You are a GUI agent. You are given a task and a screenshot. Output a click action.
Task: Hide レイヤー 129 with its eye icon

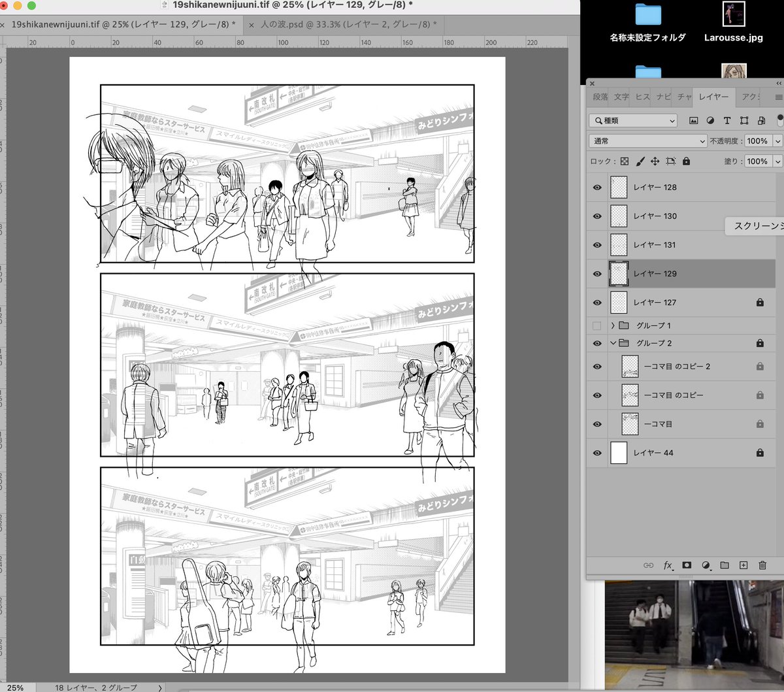(597, 274)
